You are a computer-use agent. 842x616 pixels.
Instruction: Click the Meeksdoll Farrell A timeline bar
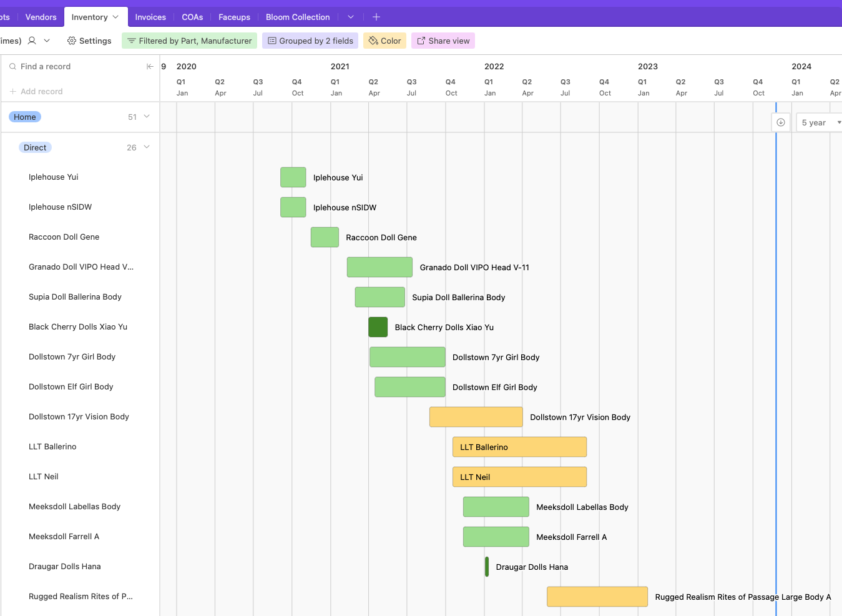point(496,537)
